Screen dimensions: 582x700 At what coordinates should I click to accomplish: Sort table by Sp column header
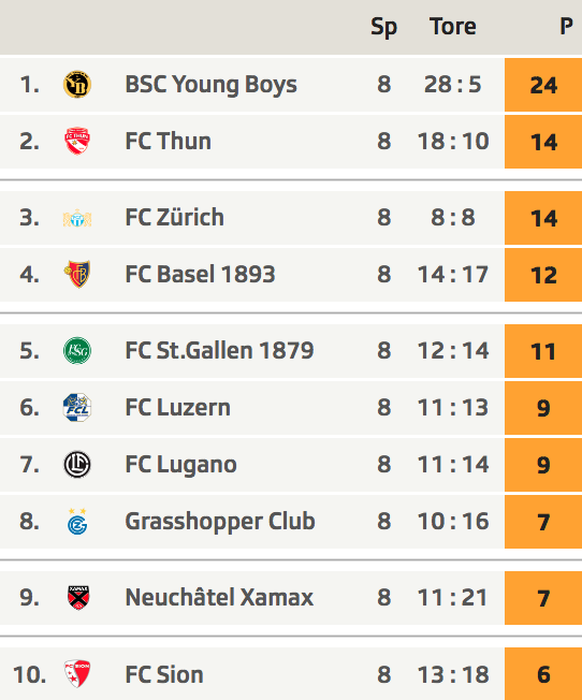coord(384,27)
